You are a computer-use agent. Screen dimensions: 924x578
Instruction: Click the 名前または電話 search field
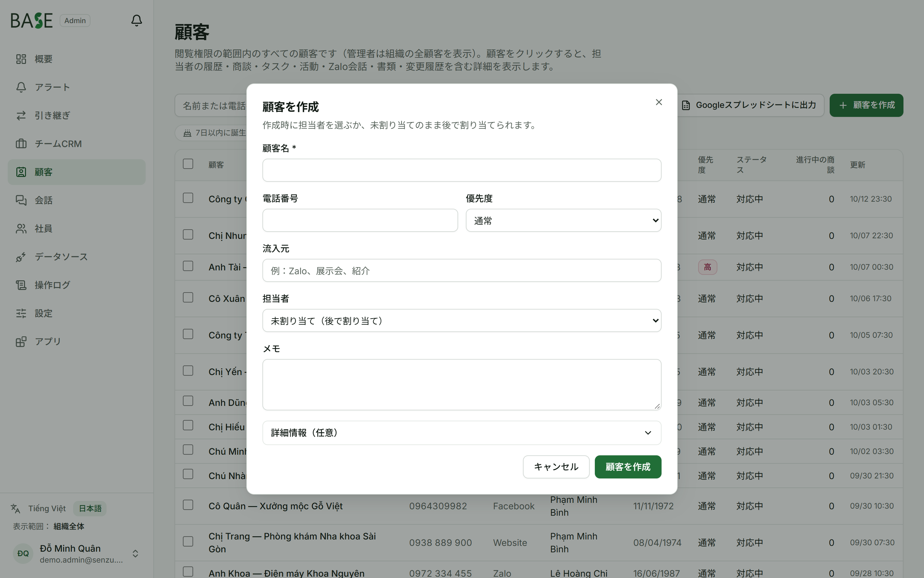coord(211,106)
